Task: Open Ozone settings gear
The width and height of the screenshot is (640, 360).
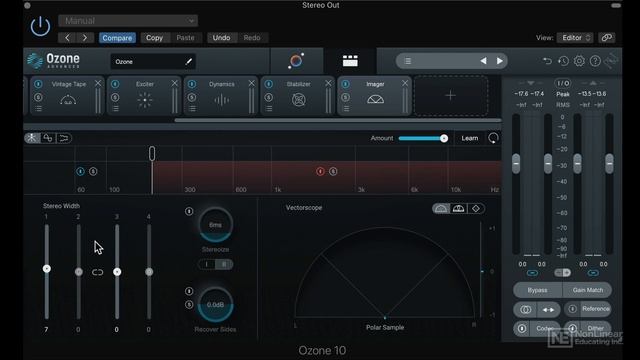Action: tap(579, 61)
